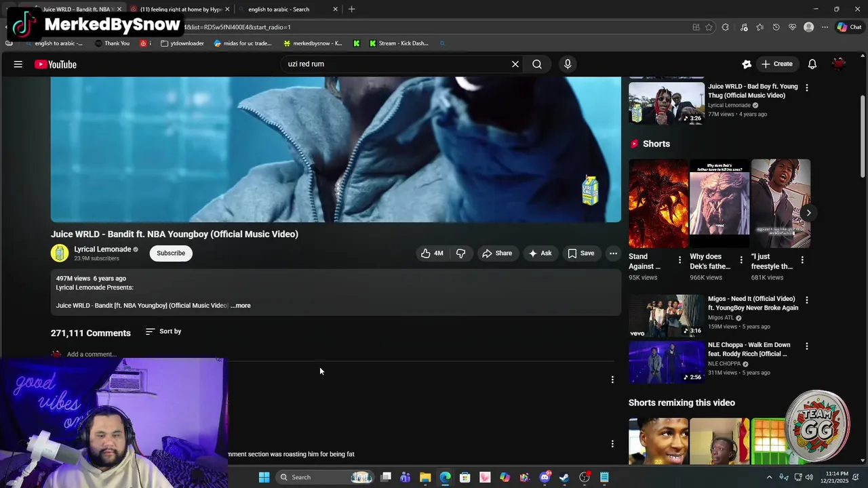Screen dimensions: 868x488
Task: Open NLE Choppa Walk Em Down thumbnail
Action: point(667,362)
